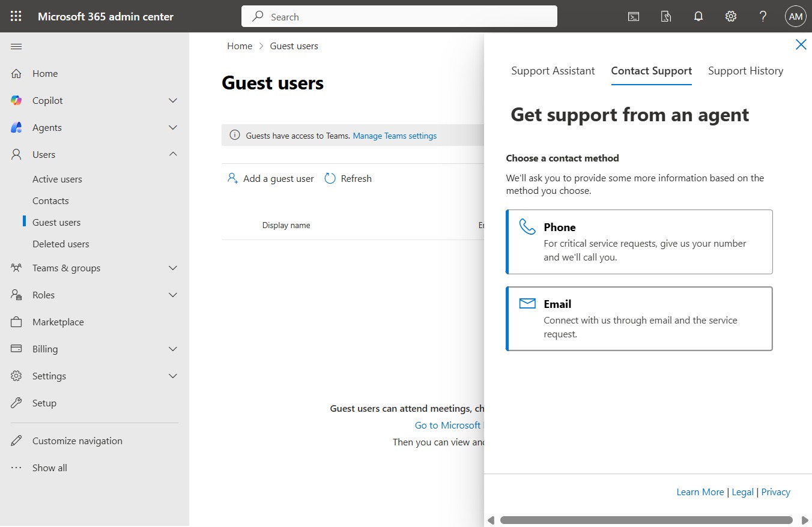Viewport: 812px width, 527px height.
Task: Collapse the Users section chevron
Action: 173,154
